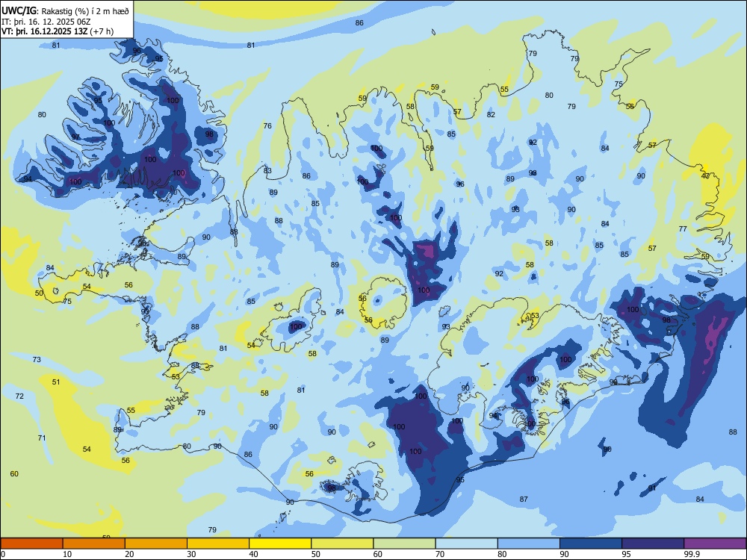Choose the 30–40 amber legend band
The image size is (747, 560).
[218, 544]
